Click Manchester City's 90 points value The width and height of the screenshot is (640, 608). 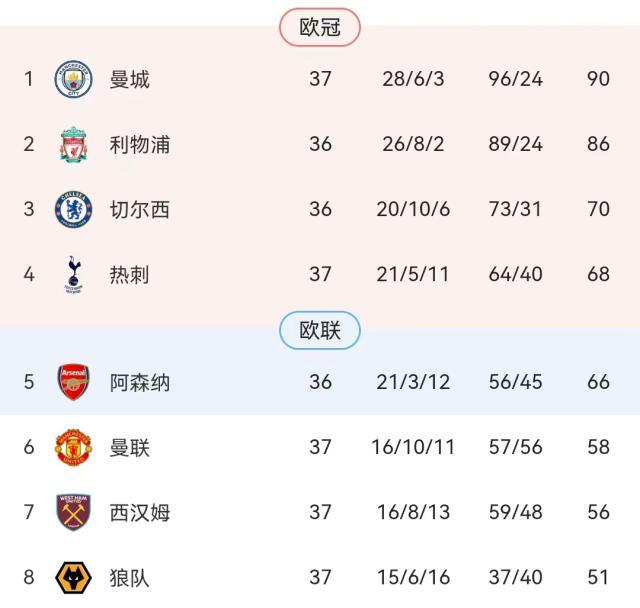point(598,79)
